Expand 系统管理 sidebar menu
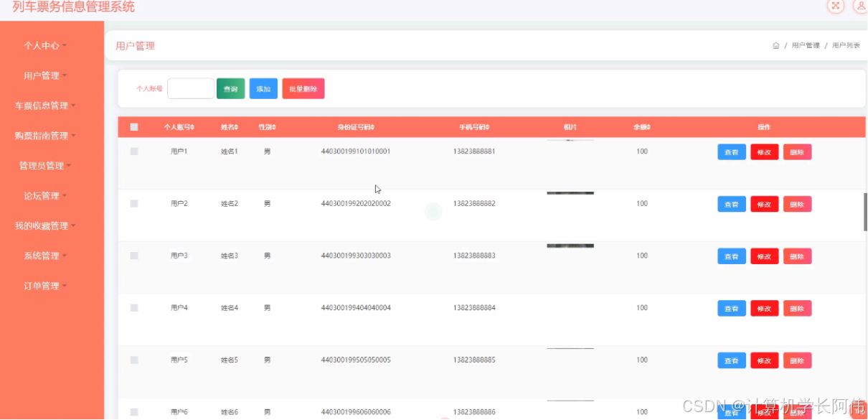Image resolution: width=868 pixels, height=420 pixels. pos(45,256)
